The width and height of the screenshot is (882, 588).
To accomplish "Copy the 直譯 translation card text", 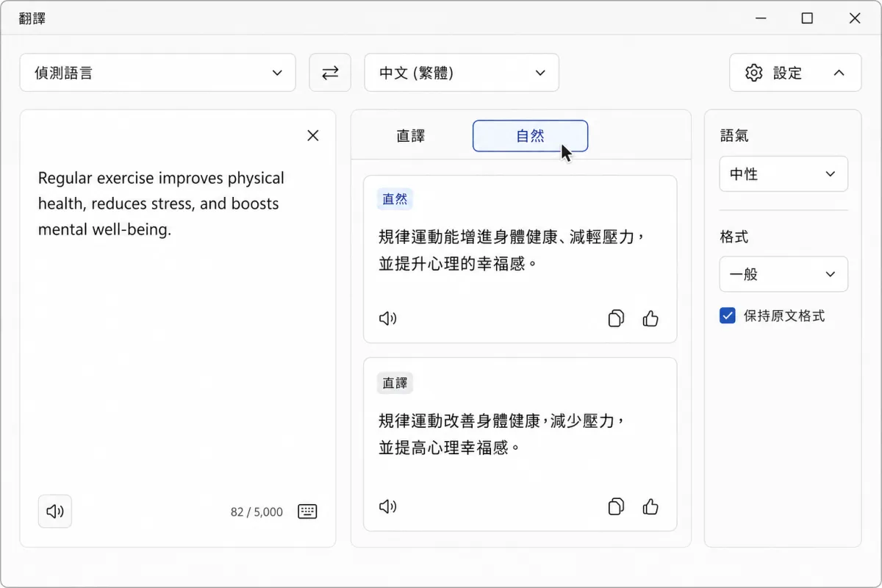I will point(616,506).
